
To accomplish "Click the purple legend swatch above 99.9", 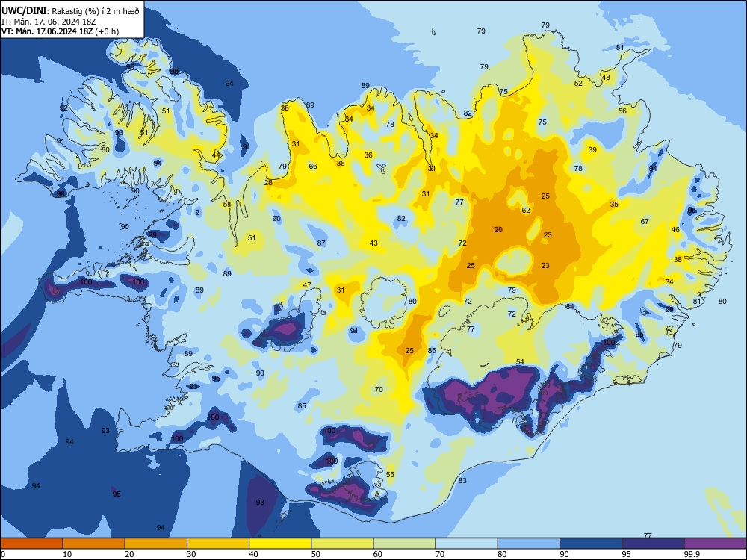I will point(715,544).
